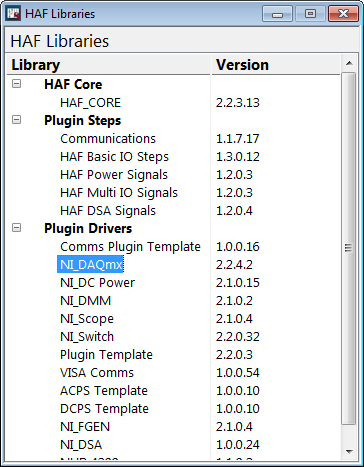Click the scrollbar up arrow
The image size is (364, 467).
(349, 63)
